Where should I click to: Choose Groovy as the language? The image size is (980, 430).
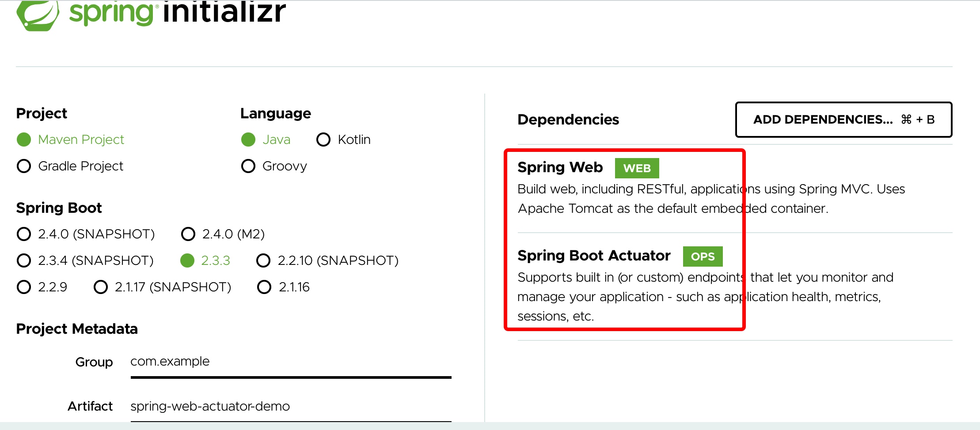click(x=274, y=166)
